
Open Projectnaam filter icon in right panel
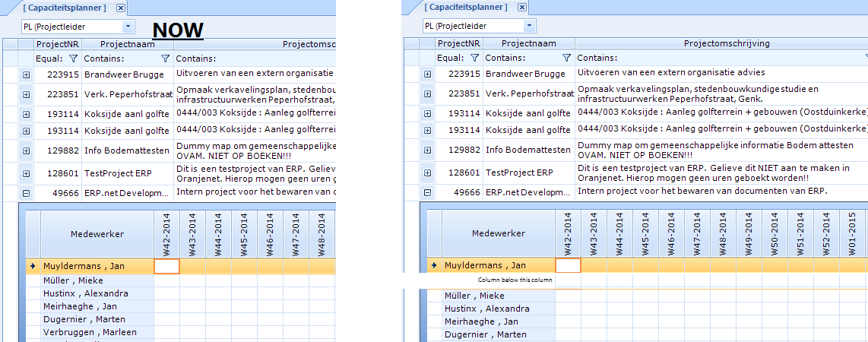pyautogui.click(x=566, y=58)
